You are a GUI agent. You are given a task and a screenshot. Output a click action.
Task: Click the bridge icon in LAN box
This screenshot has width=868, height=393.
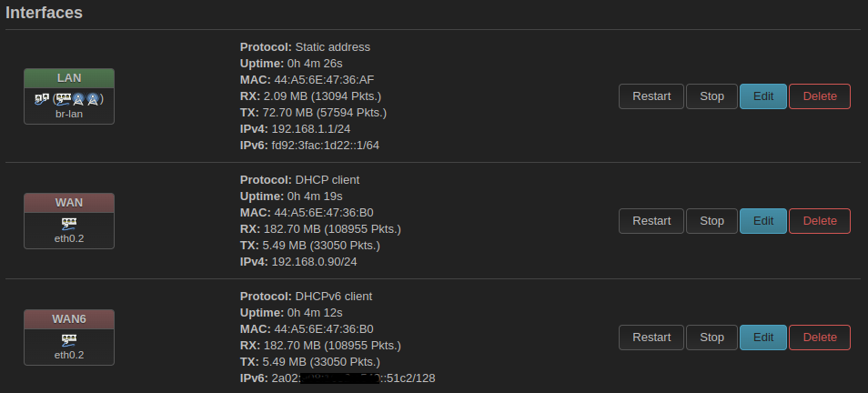[42, 99]
